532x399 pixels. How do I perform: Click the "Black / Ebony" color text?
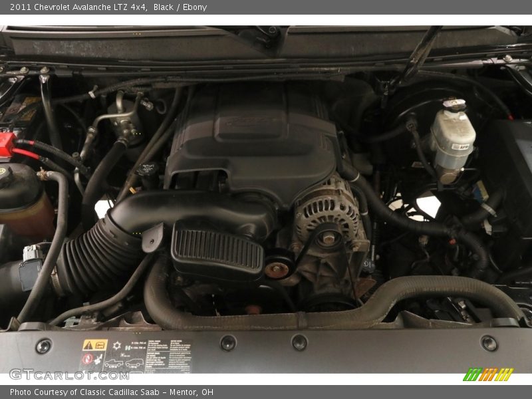[x=180, y=7]
